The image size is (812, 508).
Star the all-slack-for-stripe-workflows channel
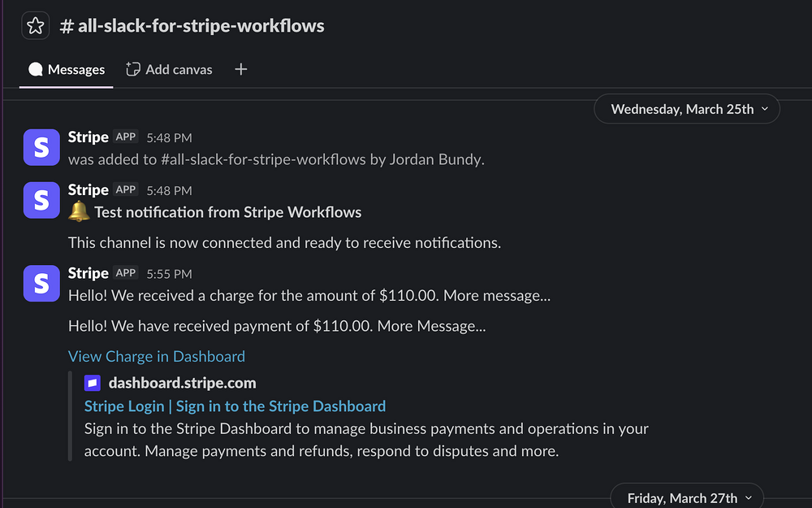tap(35, 25)
